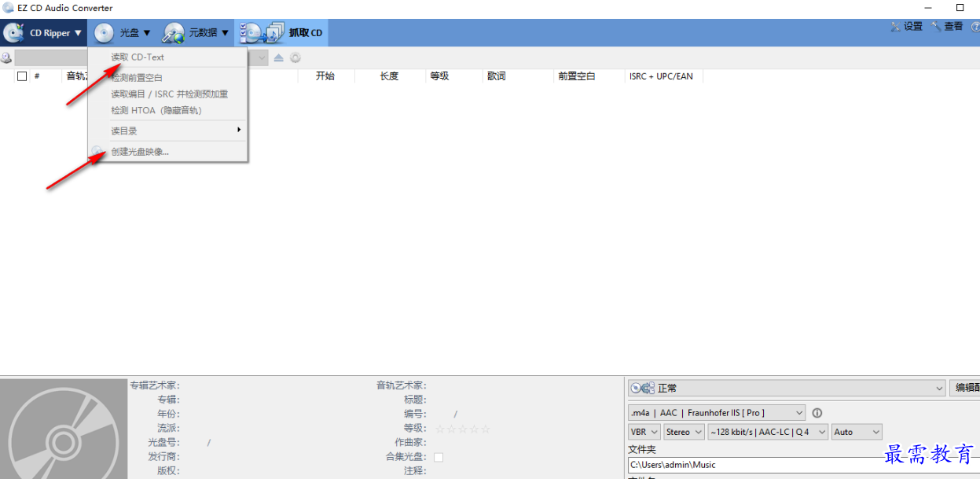
Task: Click the create disc image icon
Action: point(98,151)
